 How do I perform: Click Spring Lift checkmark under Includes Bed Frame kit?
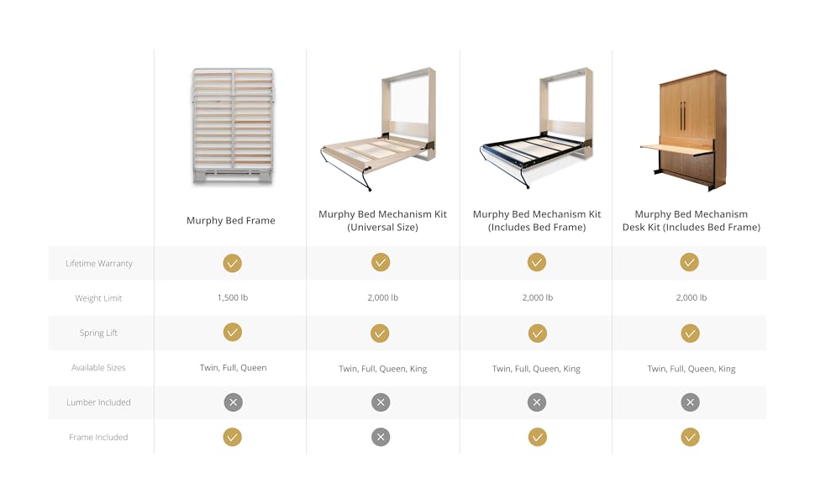pyautogui.click(x=538, y=333)
